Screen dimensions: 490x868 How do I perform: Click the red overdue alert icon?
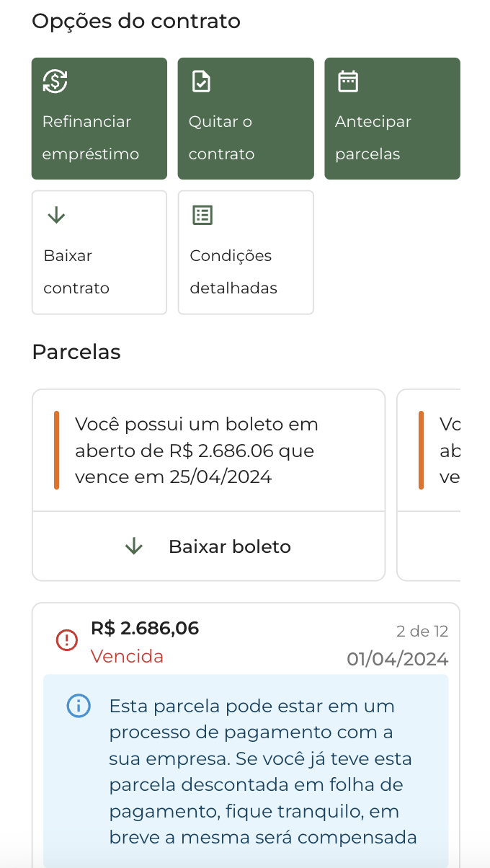coord(67,639)
